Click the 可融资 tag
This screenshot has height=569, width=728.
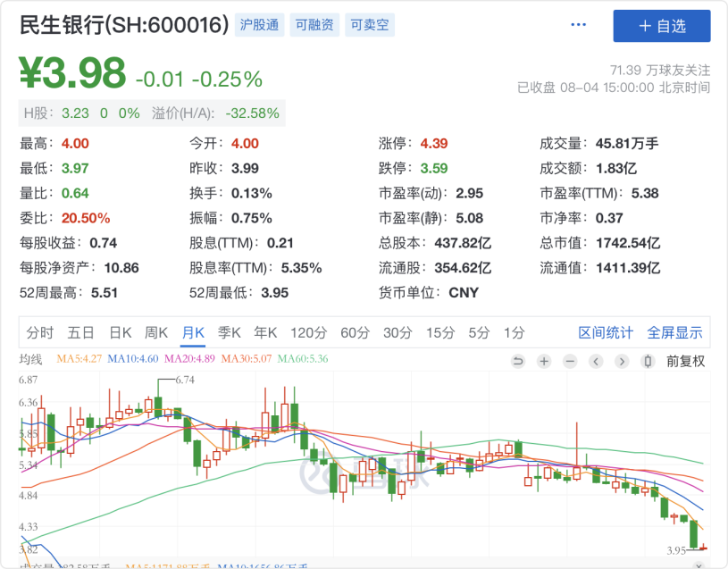pyautogui.click(x=314, y=25)
